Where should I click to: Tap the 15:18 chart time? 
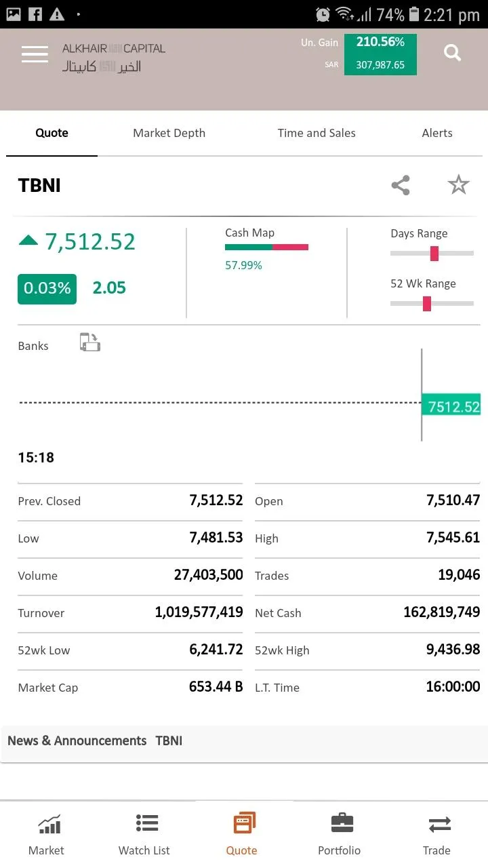click(36, 458)
